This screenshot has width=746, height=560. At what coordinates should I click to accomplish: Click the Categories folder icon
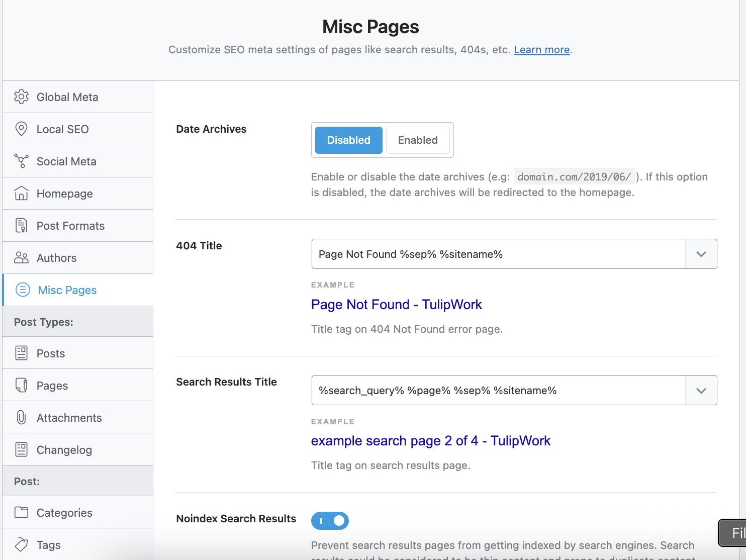(21, 512)
